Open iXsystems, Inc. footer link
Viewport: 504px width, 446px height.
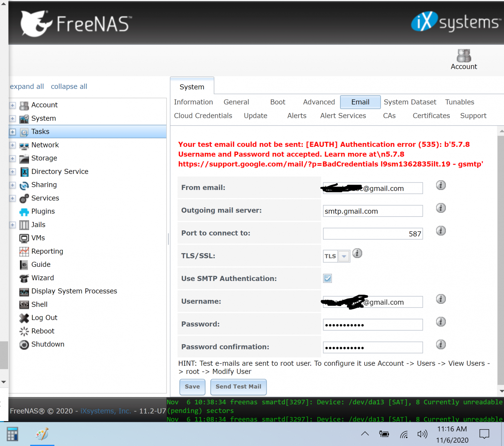[x=106, y=411]
